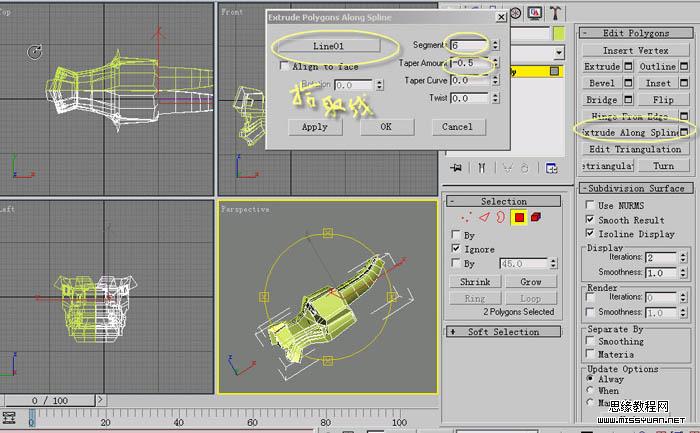Select Edge sub-object level icon
Screen dimensions: 700x433
(x=484, y=217)
